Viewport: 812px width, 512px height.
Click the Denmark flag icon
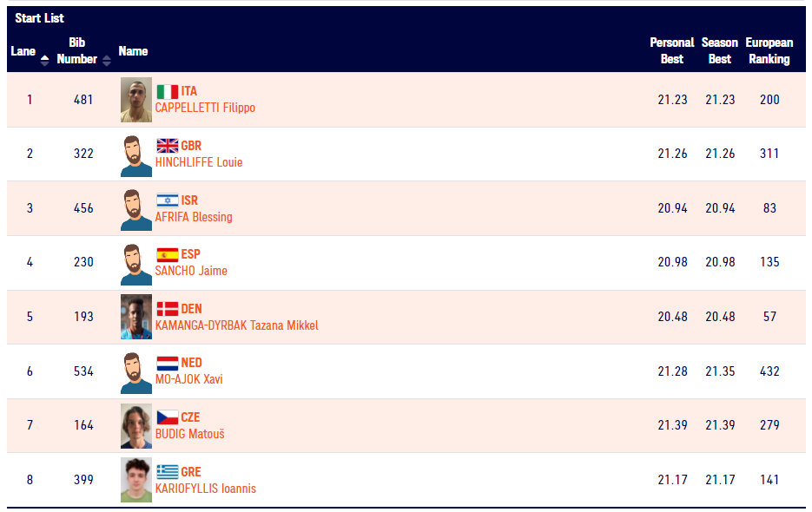coord(168,309)
